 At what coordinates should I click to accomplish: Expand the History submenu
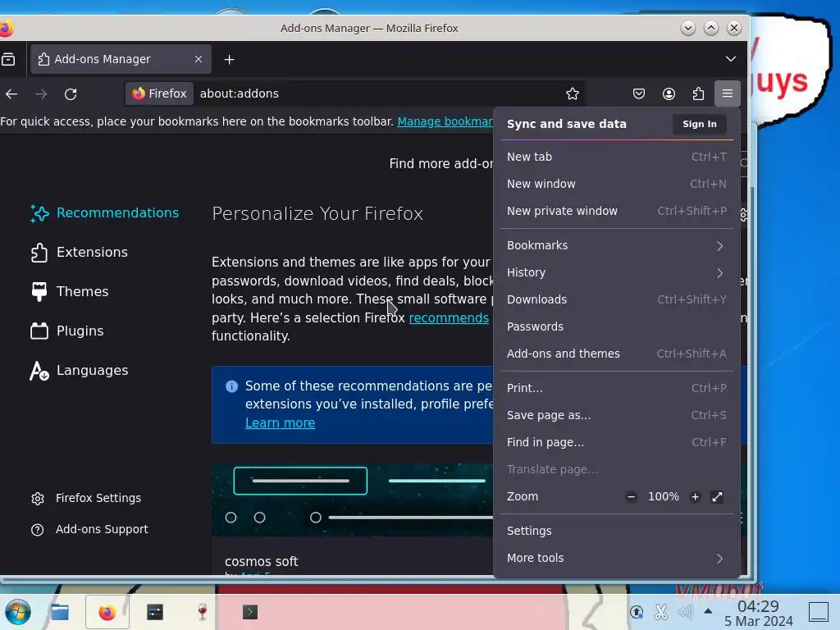tap(617, 272)
